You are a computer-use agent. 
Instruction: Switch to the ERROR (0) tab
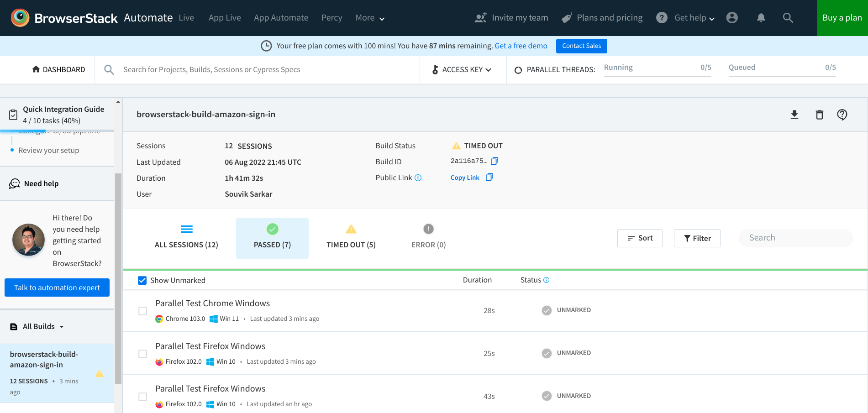pyautogui.click(x=428, y=238)
